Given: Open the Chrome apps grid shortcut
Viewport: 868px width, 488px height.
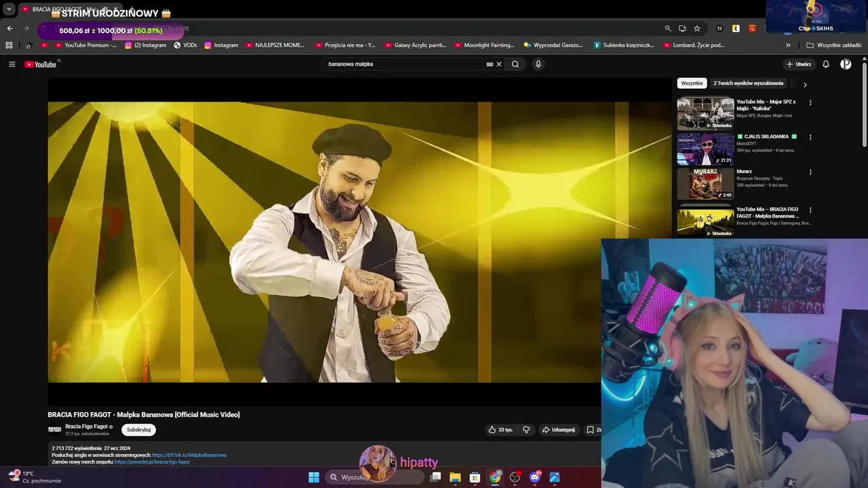Looking at the screenshot, I should coord(9,45).
